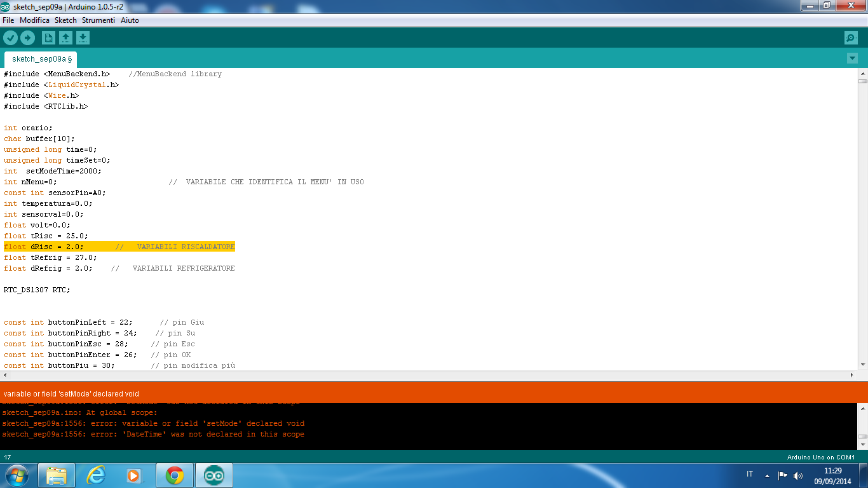Image resolution: width=868 pixels, height=488 pixels.
Task: Click console error 'DateTime' was not declared
Action: 153,435
